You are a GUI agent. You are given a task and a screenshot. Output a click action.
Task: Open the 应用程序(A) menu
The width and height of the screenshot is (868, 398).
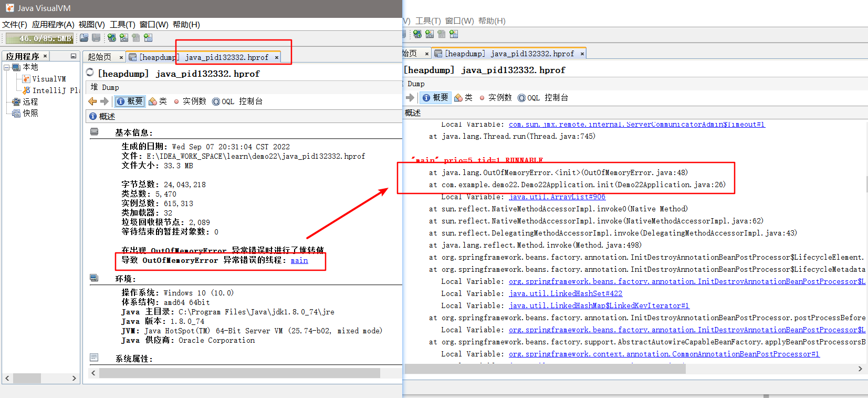click(53, 25)
